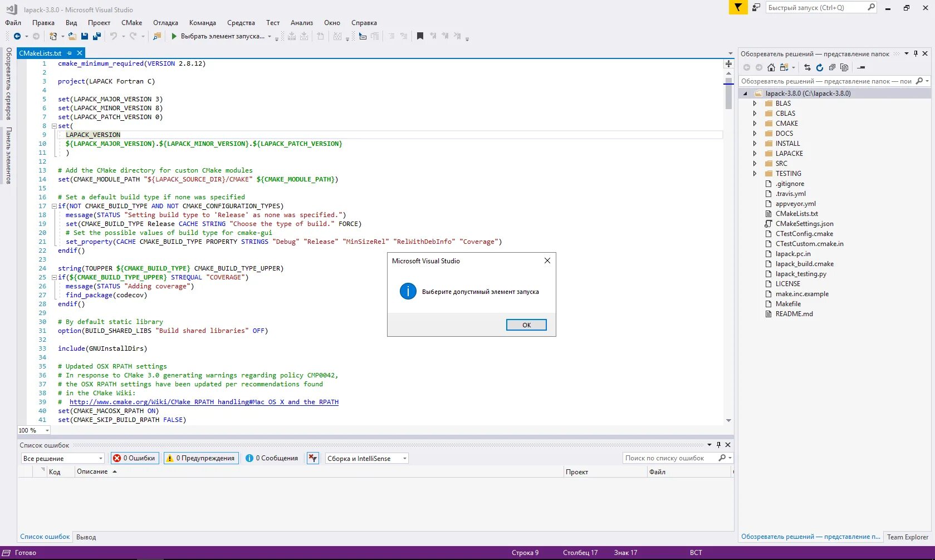Collapse the lapack-3.8.0 root node

(745, 94)
